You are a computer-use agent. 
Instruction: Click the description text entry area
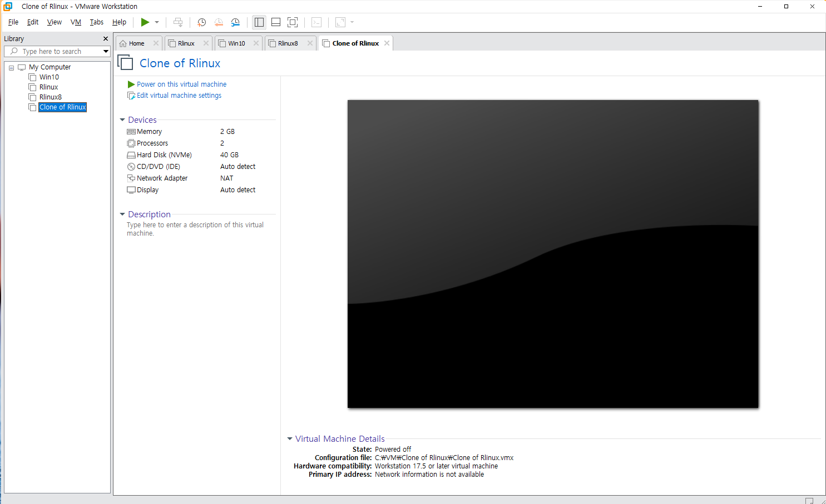pos(195,229)
